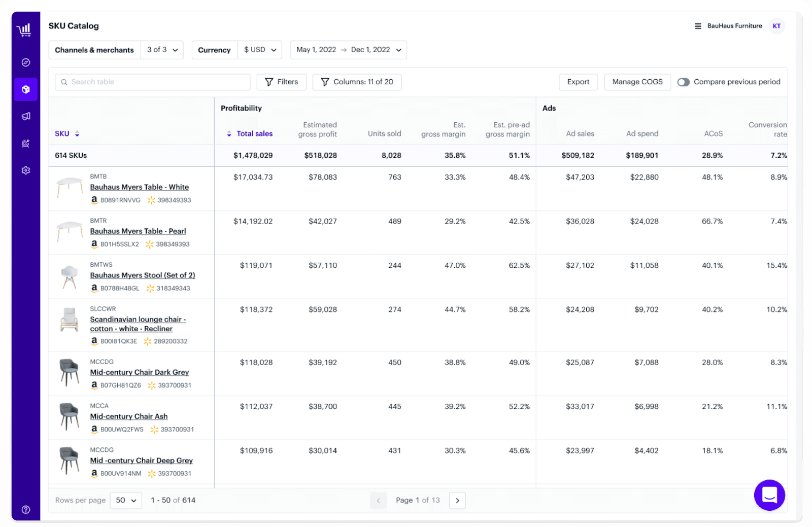Open the Rows per page 50 dropdown
This screenshot has height=527, width=812.
coord(126,500)
